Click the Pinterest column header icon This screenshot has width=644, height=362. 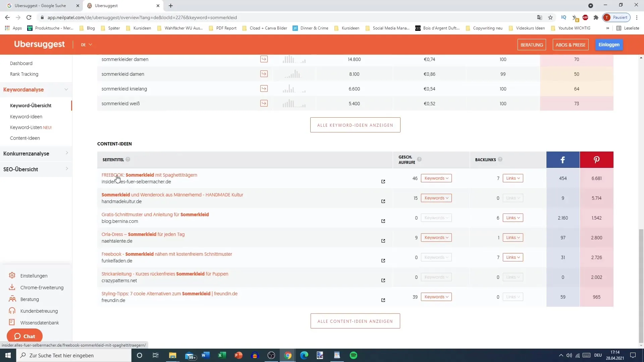(596, 160)
